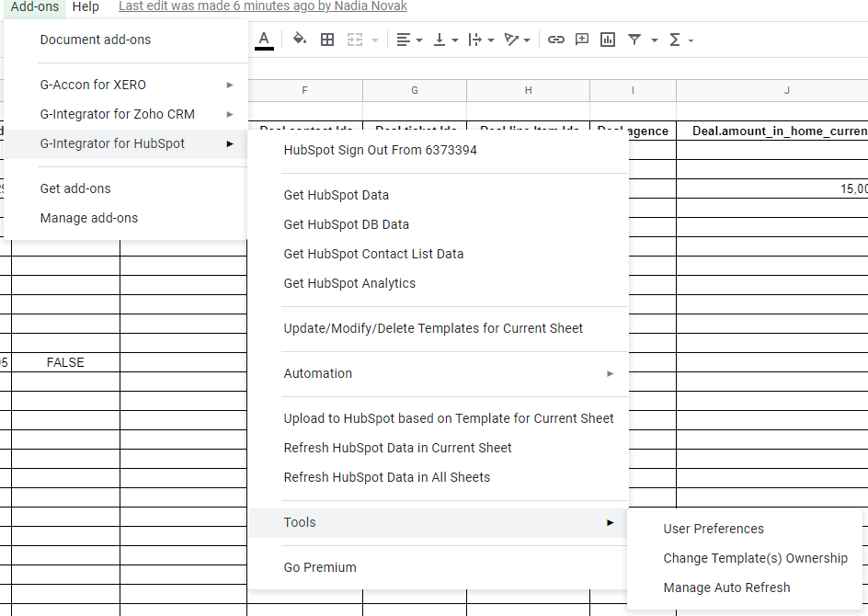Screen dimensions: 868x616
Task: Select G-Integrator for HubSpot entry
Action: [x=126, y=144]
